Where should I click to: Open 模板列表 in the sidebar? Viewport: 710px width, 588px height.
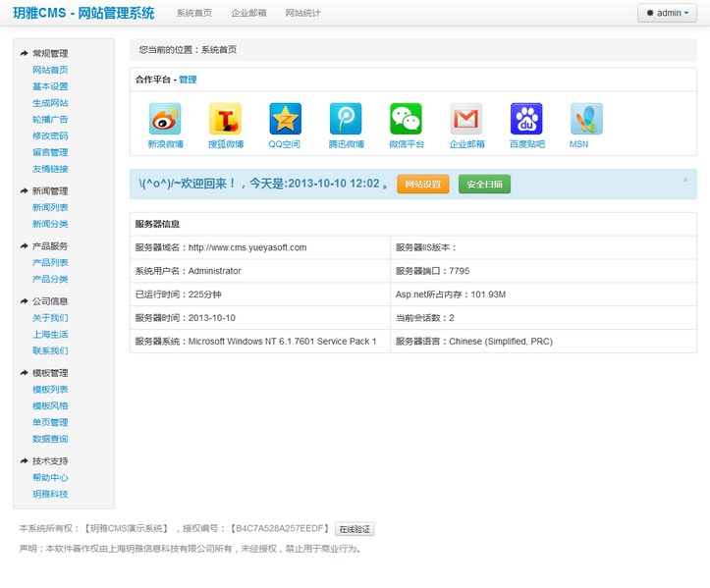click(50, 390)
